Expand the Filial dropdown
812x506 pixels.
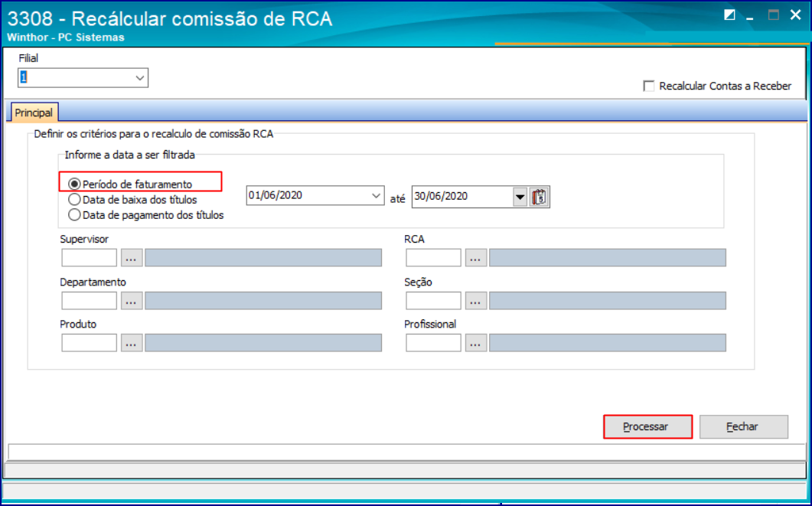pos(140,77)
